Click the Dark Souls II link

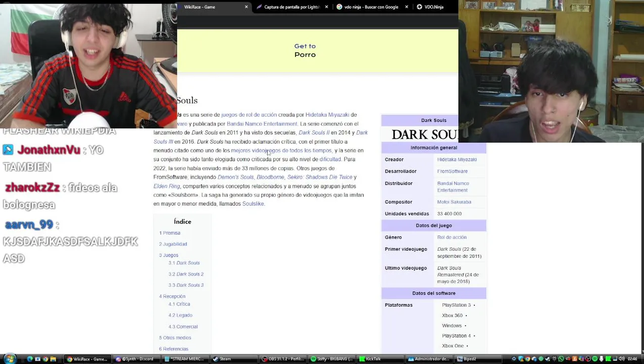[x=314, y=132]
